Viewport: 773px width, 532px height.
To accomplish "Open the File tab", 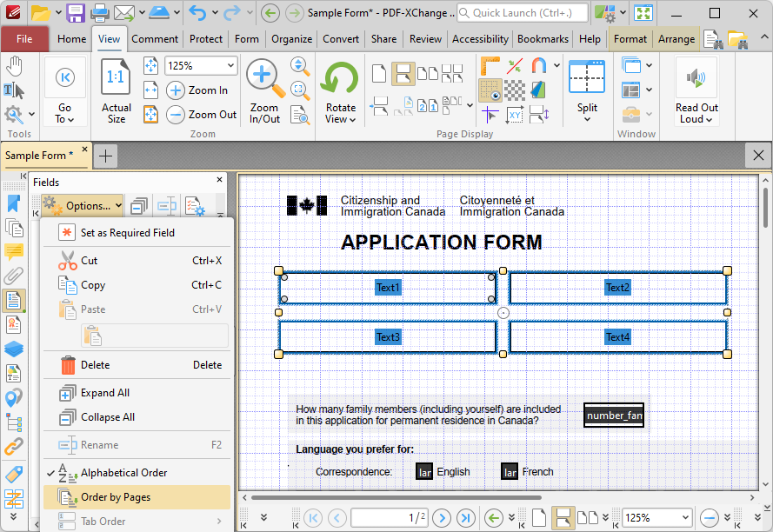I will (x=24, y=39).
